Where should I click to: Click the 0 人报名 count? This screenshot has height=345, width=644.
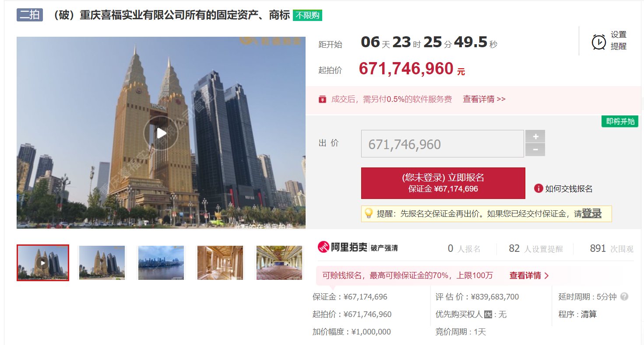click(464, 249)
